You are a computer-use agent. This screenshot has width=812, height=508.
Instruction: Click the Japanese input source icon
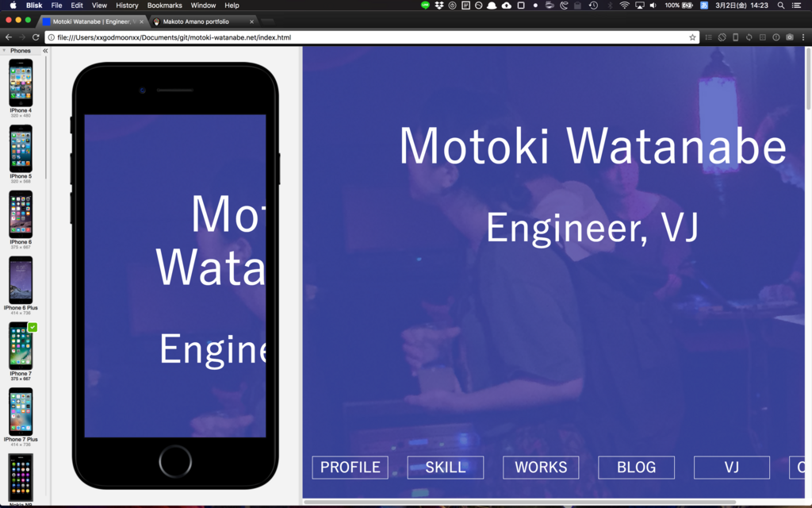[x=704, y=6]
